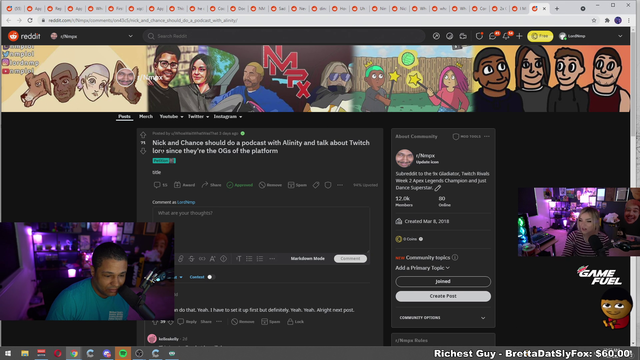The image size is (640, 360).
Task: Open more formatting options in comment editor
Action: 272,258
